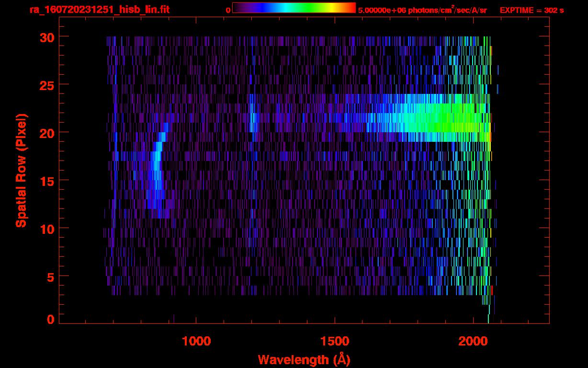Image resolution: width=588 pixels, height=368 pixels.
Task: Select the 1500 wavelength tick label
Action: pyautogui.click(x=334, y=341)
